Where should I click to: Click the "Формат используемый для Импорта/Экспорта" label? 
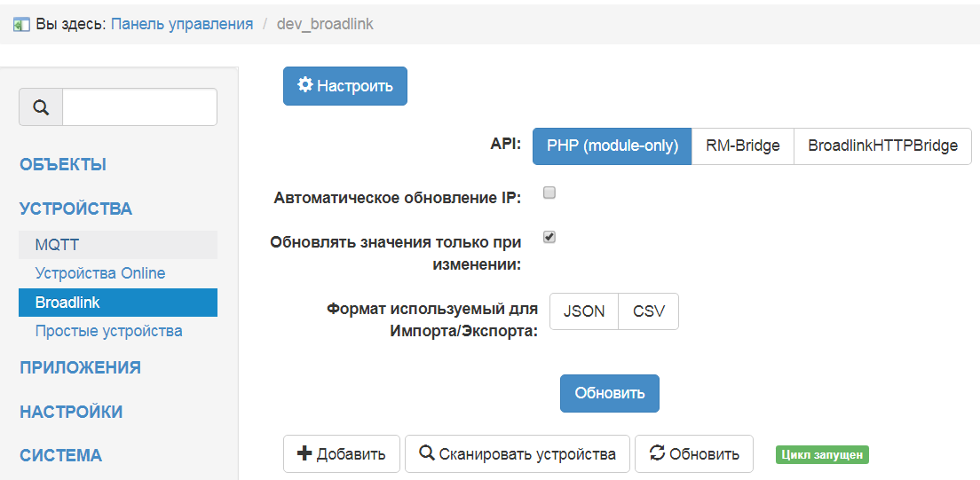point(432,320)
